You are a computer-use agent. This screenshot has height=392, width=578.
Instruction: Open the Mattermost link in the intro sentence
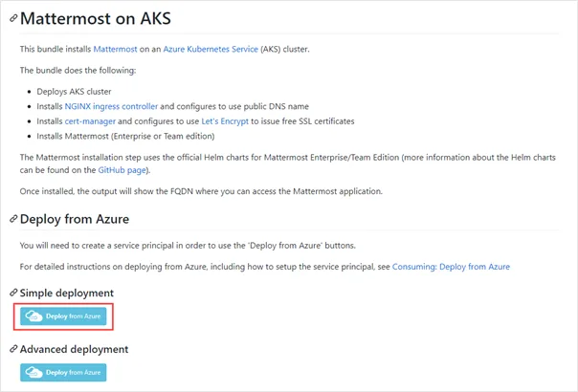[x=115, y=49]
